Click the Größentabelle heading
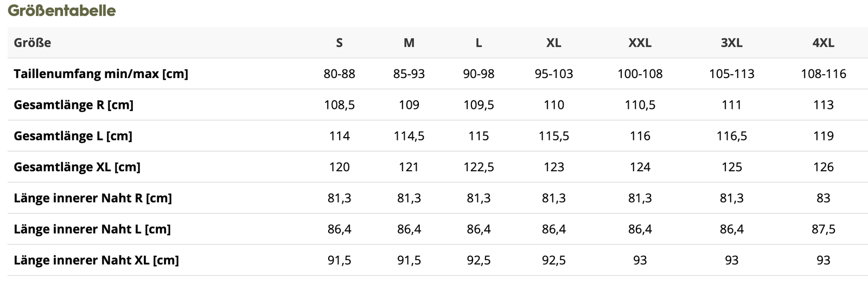 61,10
